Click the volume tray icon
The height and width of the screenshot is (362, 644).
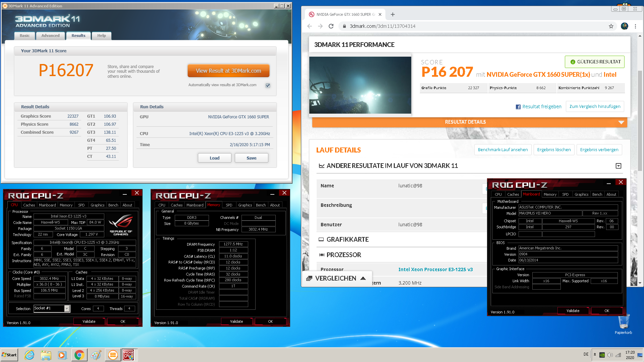tap(610, 355)
